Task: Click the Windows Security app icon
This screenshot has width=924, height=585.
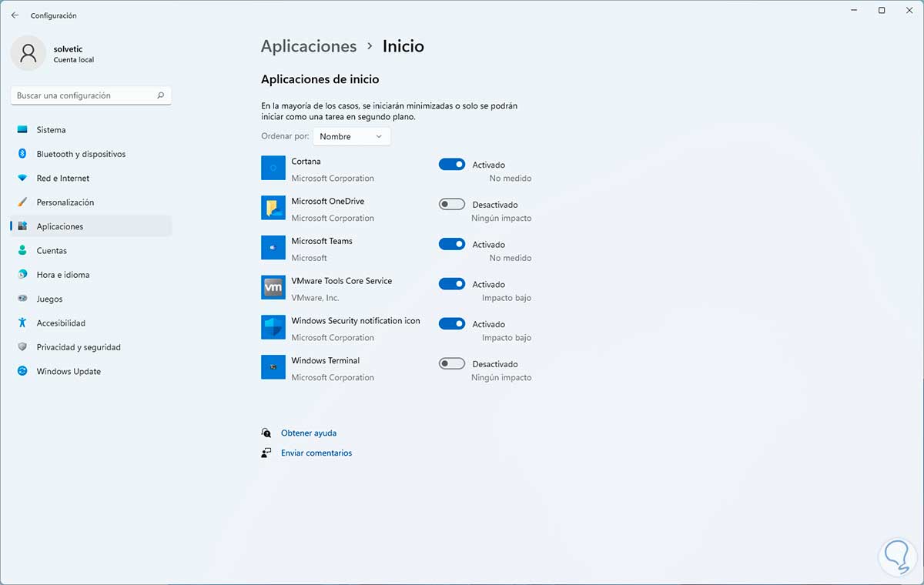Action: coord(273,327)
